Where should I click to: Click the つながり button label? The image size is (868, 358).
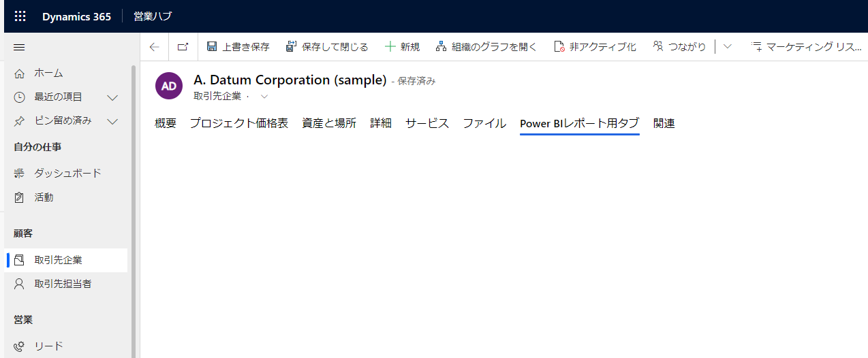pyautogui.click(x=687, y=47)
